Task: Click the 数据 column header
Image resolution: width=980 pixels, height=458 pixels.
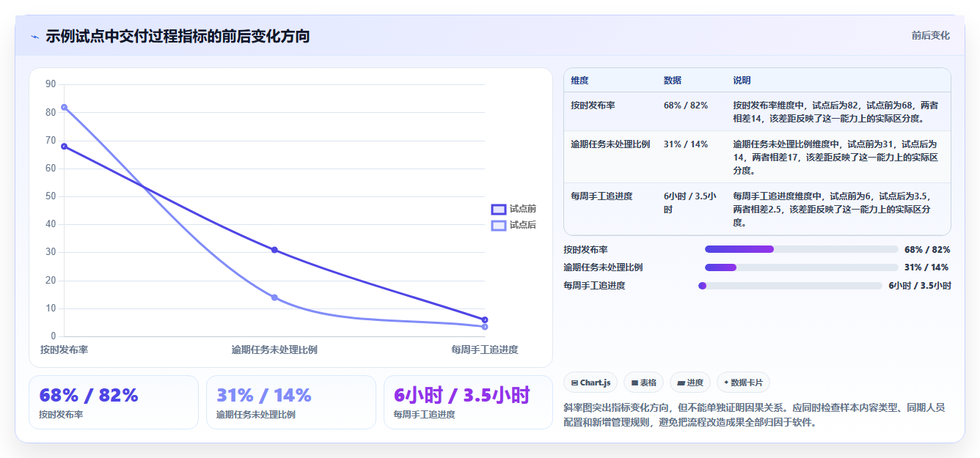Action: (673, 81)
